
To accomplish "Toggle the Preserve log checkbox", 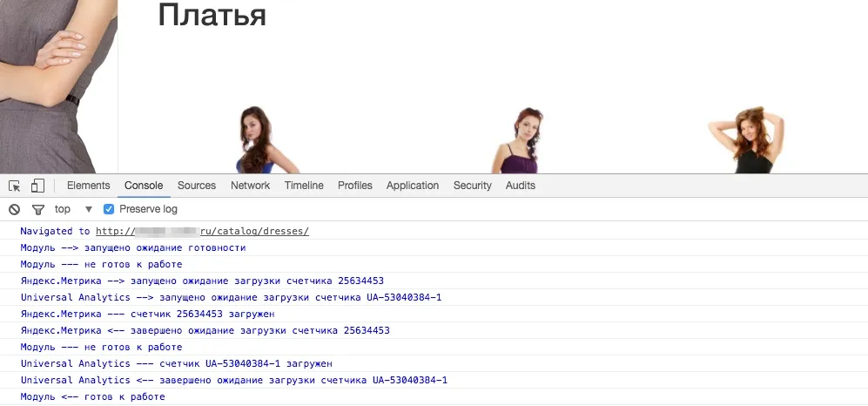I will pyautogui.click(x=109, y=209).
